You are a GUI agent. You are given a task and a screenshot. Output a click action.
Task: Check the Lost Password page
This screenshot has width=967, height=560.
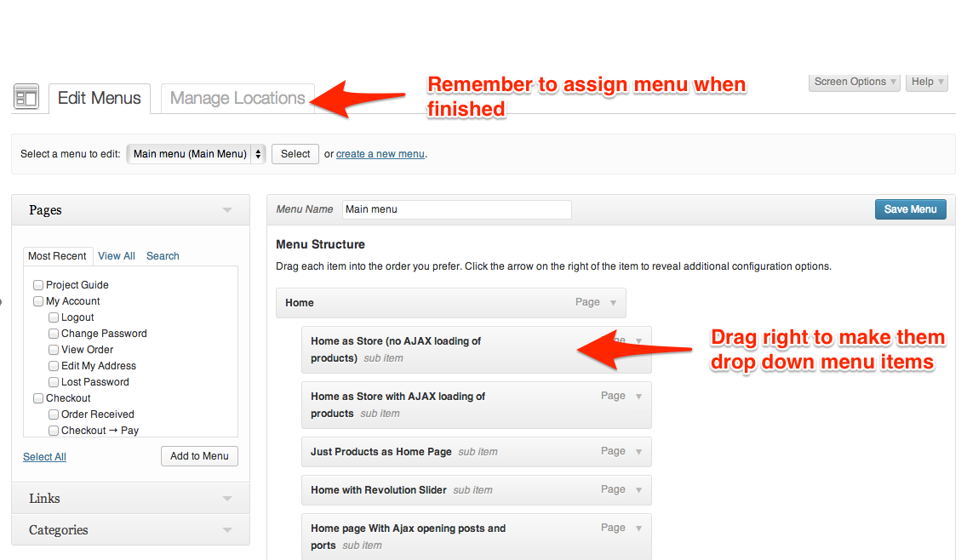(x=54, y=382)
